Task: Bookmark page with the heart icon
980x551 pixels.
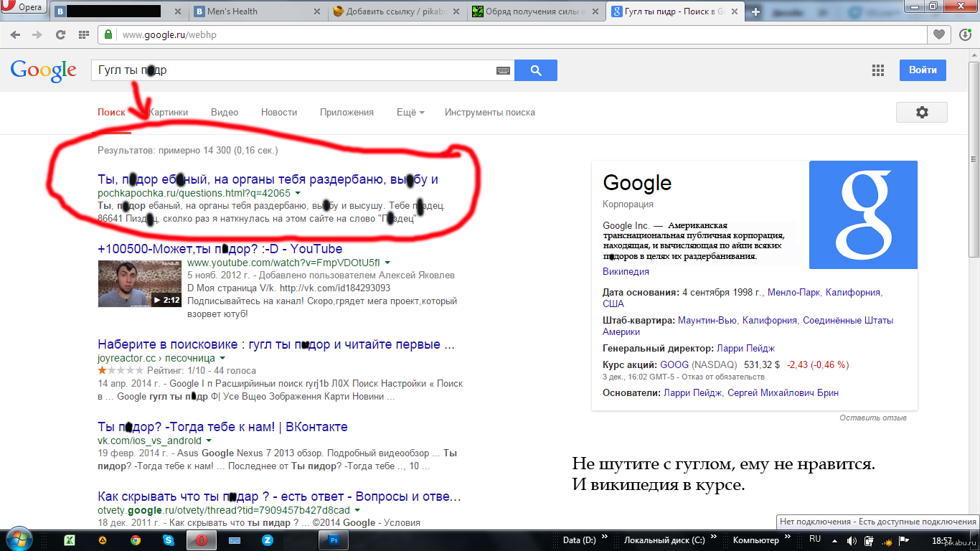Action: (938, 34)
